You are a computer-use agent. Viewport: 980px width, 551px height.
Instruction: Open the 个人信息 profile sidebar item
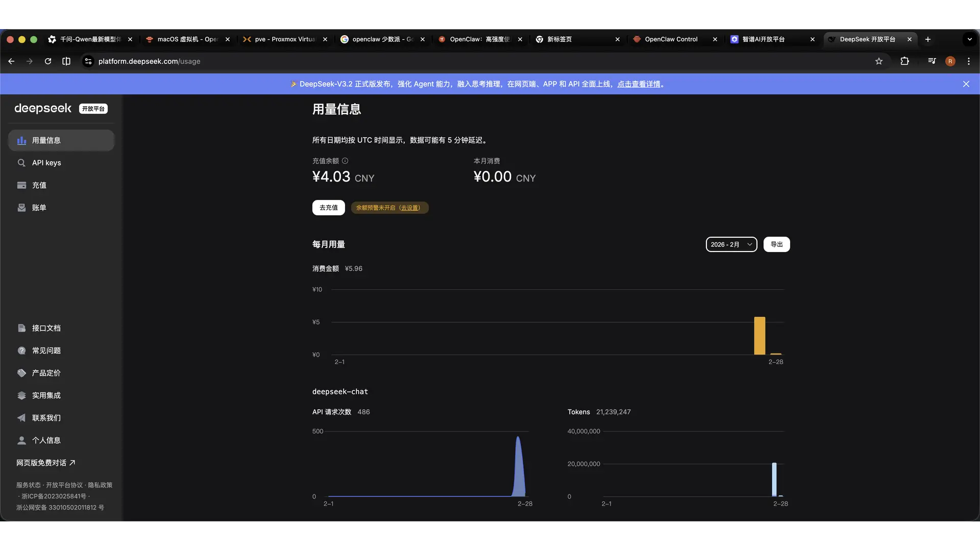(x=46, y=440)
